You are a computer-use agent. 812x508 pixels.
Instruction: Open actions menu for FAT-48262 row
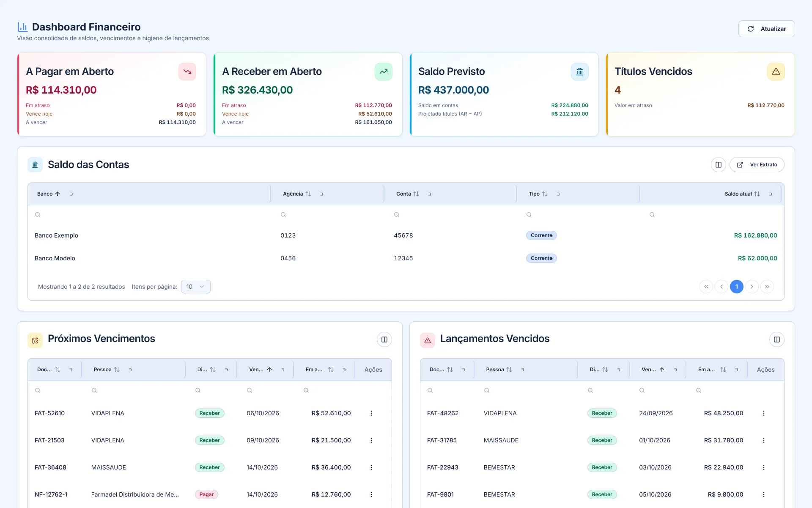point(764,413)
